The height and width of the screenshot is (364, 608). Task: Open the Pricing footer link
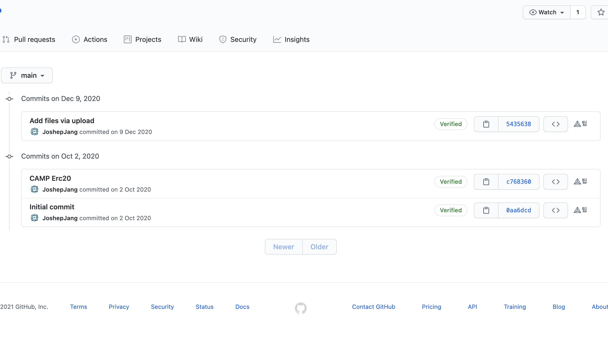(431, 307)
